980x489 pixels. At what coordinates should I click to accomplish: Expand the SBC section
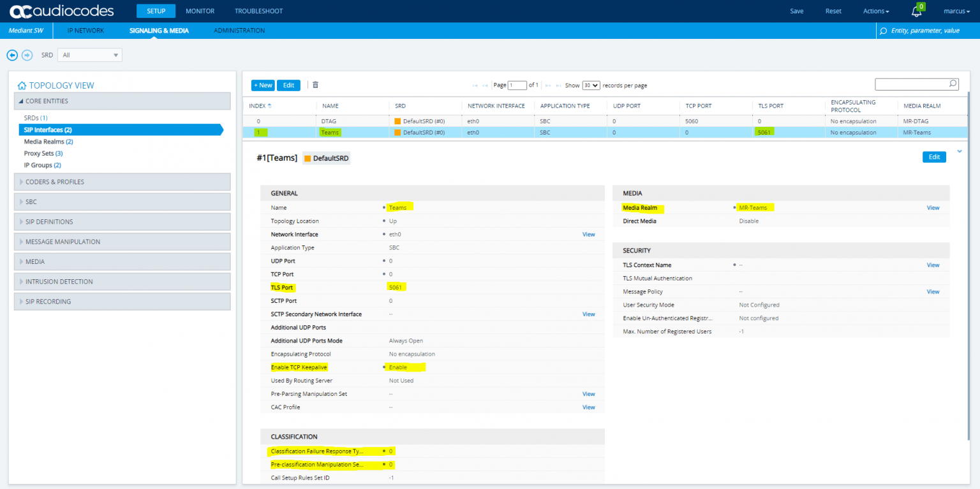pos(122,201)
